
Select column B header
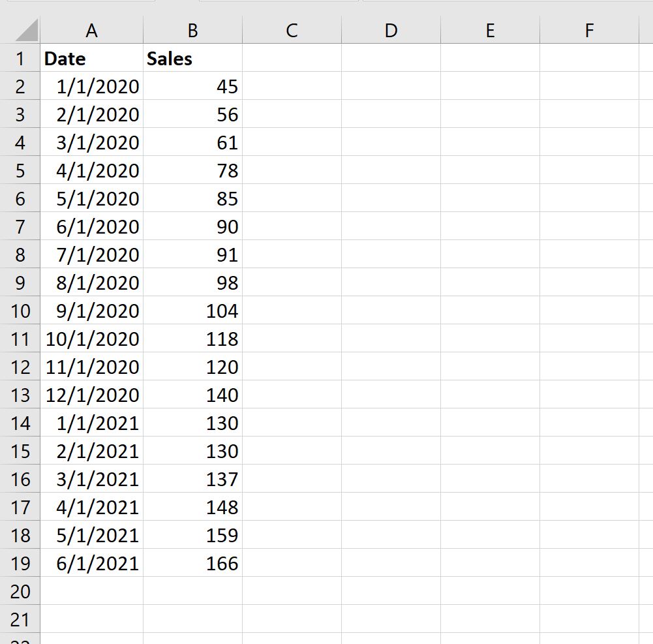coord(193,30)
